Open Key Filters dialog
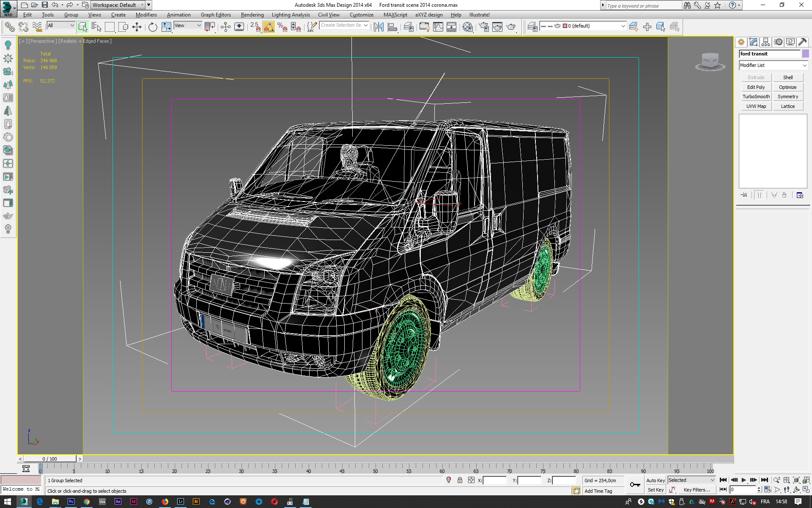Screen dimensions: 812x508 pos(697,490)
